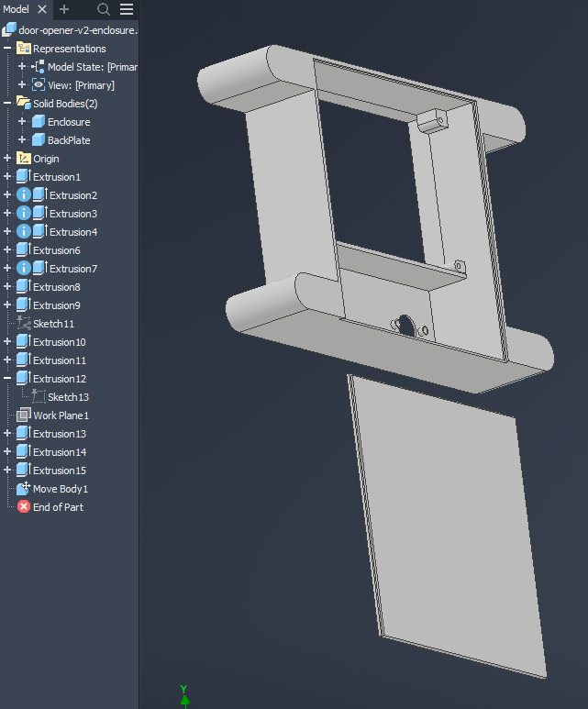
Task: Expand Extrusion14 feature
Action: tap(7, 451)
